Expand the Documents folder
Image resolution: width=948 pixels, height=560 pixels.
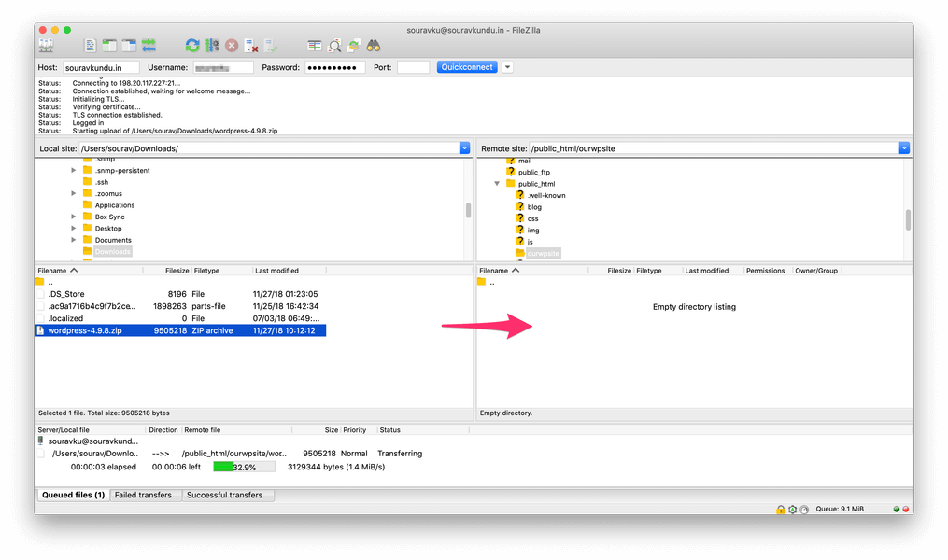tap(74, 240)
